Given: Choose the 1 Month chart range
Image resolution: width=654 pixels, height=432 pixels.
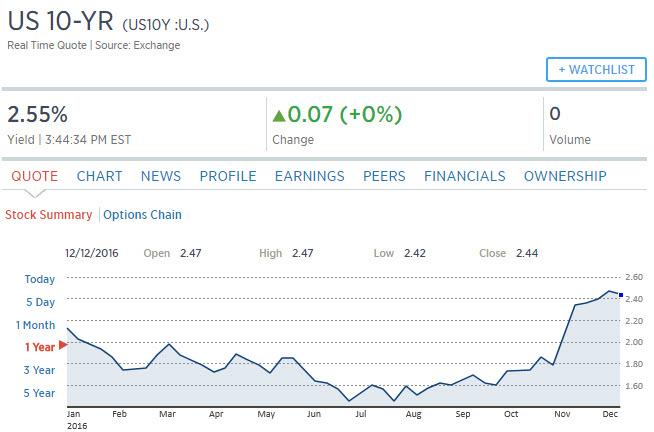Looking at the screenshot, I should click(35, 325).
